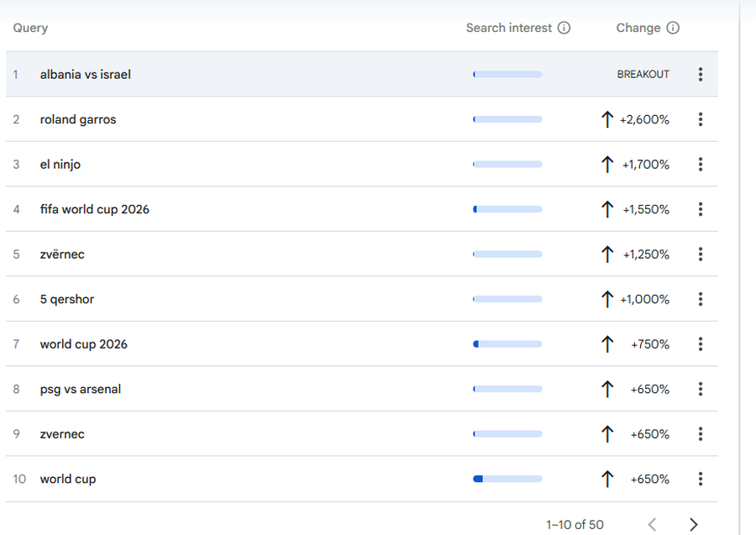Open more options for 5 qershor
Image resolution: width=756 pixels, height=535 pixels.
click(700, 299)
